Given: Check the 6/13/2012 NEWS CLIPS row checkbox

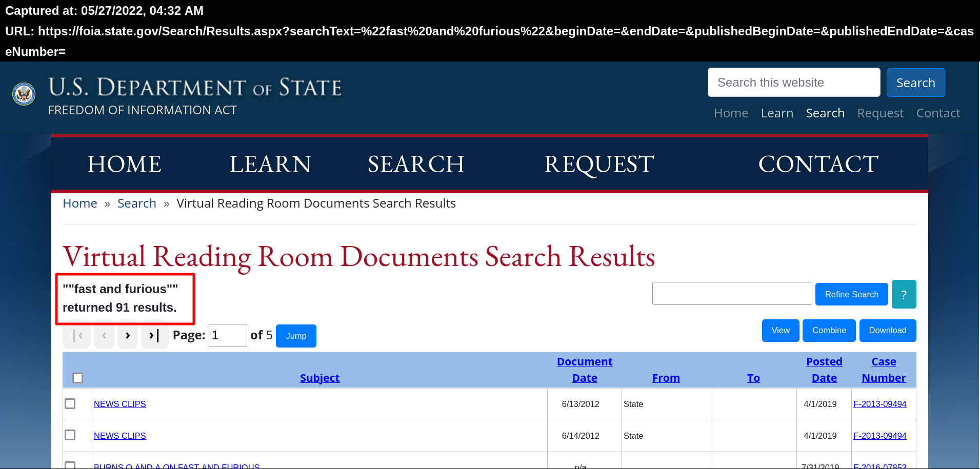Looking at the screenshot, I should click(70, 404).
